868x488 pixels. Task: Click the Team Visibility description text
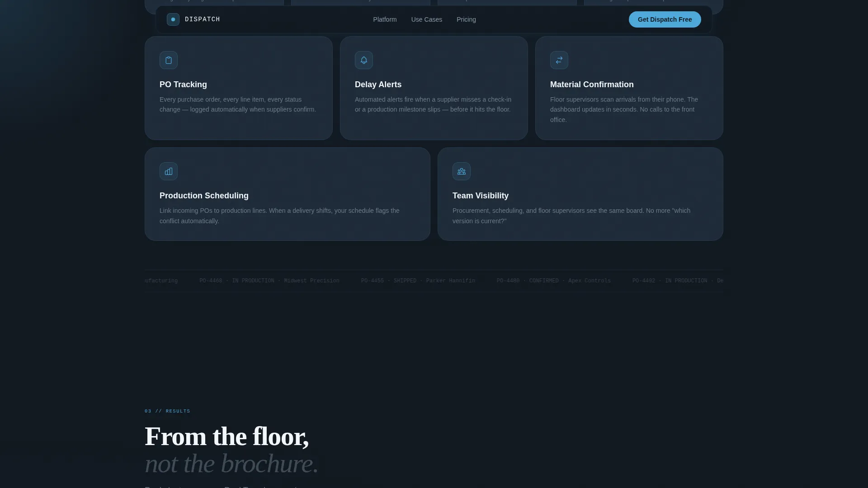coord(571,216)
